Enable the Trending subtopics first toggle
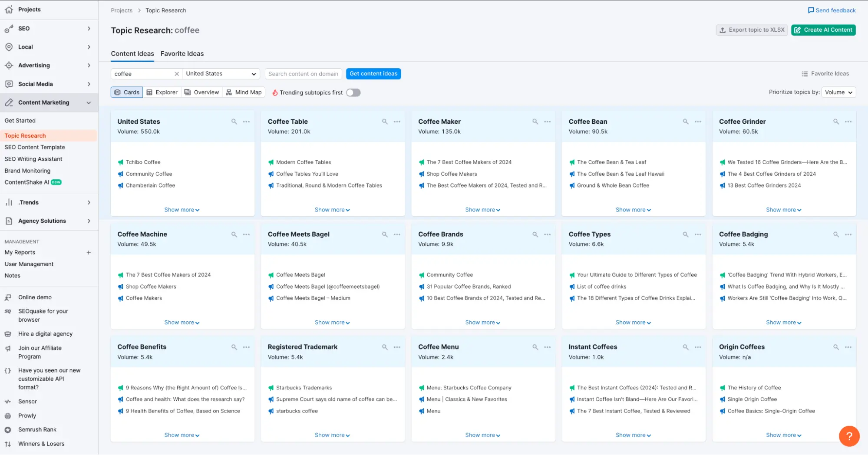868x455 pixels. (353, 92)
